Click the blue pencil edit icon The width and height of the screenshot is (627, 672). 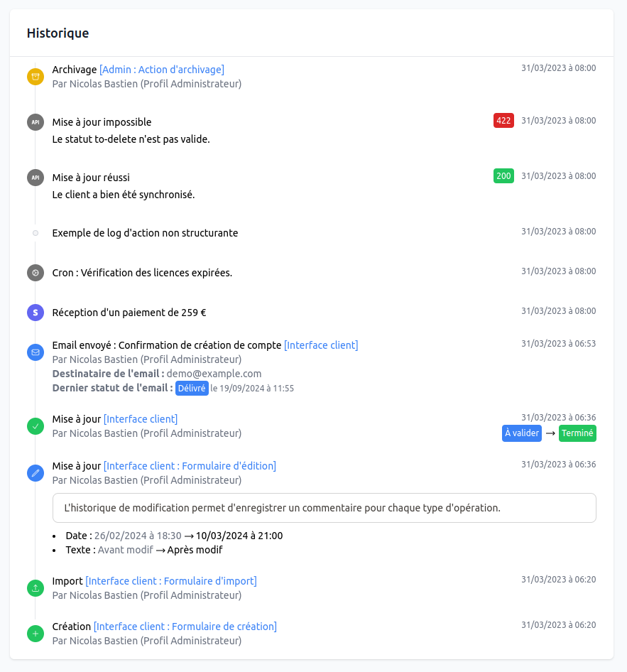tap(36, 473)
